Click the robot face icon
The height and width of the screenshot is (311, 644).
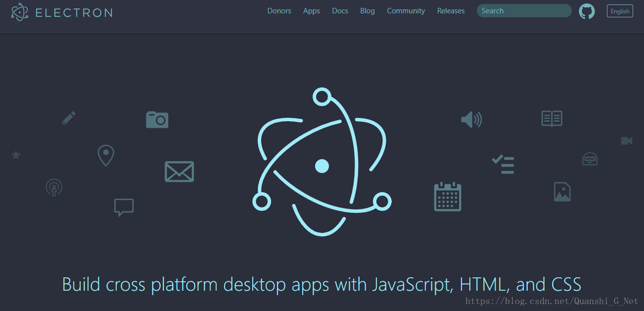coord(590,159)
